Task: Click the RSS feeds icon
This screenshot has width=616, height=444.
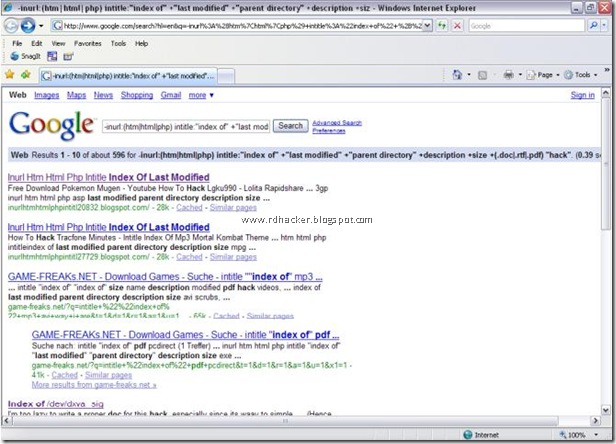Action: 482,75
